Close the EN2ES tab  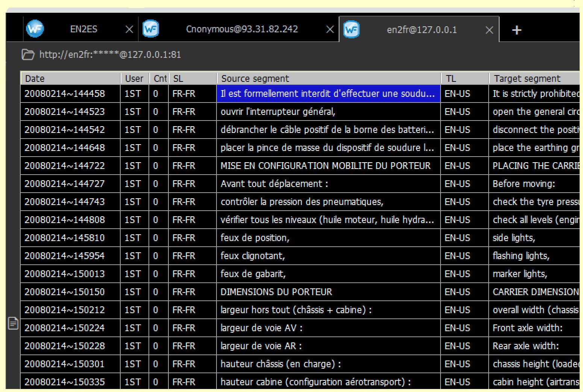tap(129, 29)
